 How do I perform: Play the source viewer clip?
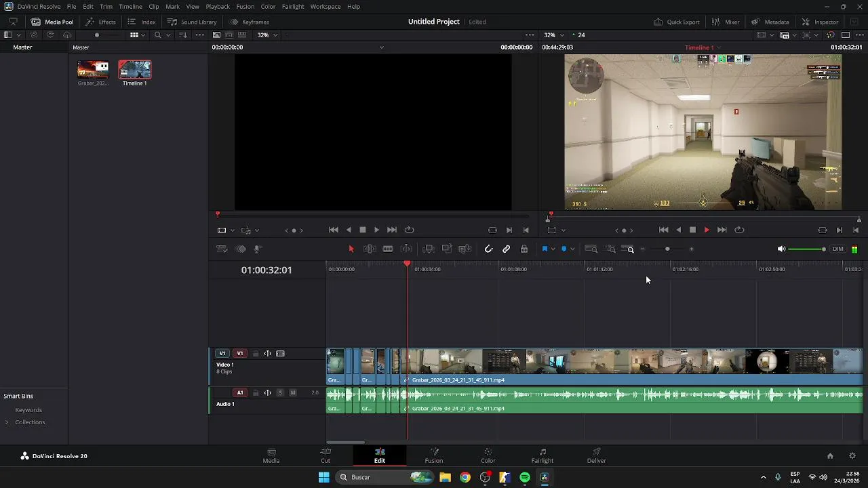point(377,230)
